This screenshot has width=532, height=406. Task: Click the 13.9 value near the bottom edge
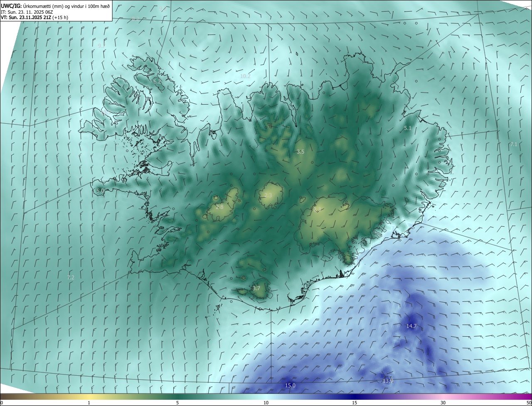[x=388, y=381]
